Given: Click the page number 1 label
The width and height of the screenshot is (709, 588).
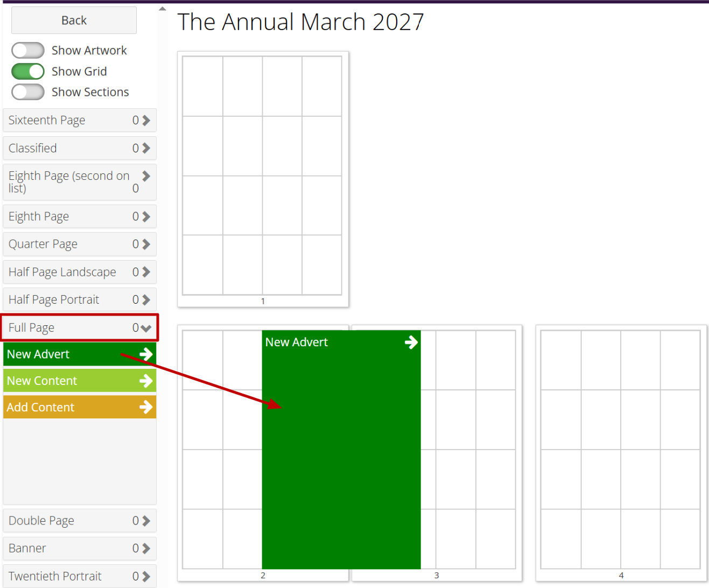Looking at the screenshot, I should [263, 301].
